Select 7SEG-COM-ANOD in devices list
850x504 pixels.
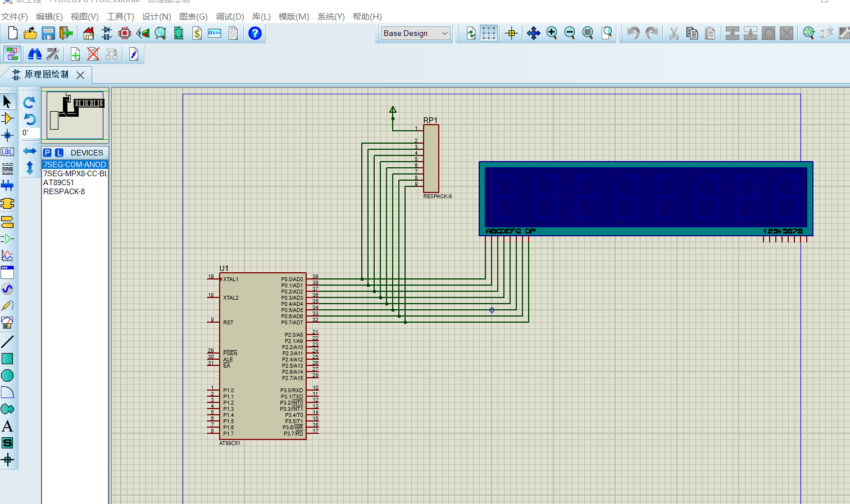coord(75,164)
